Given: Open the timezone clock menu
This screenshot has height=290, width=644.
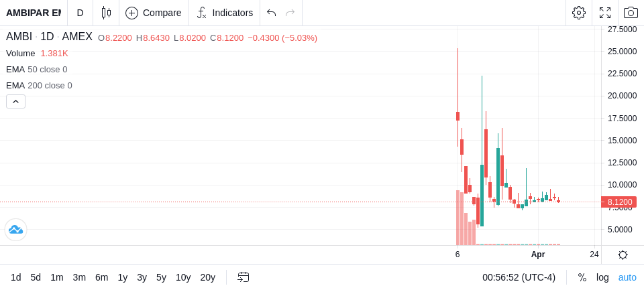Looking at the screenshot, I should [x=519, y=277].
